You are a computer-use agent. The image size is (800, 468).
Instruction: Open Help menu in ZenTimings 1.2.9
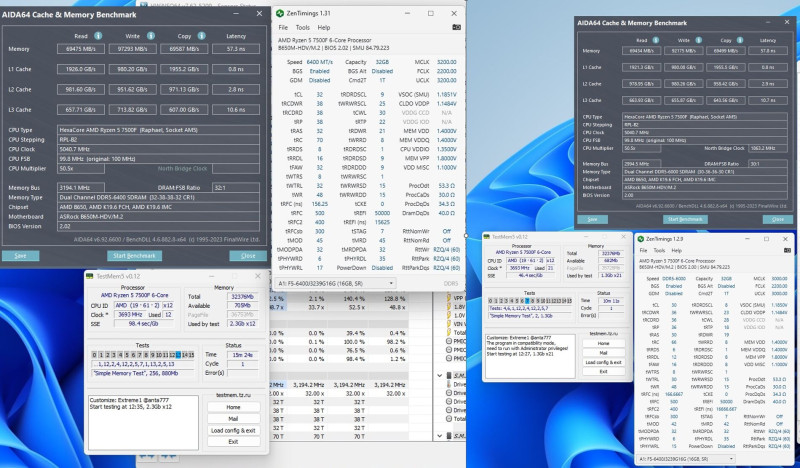click(x=676, y=251)
